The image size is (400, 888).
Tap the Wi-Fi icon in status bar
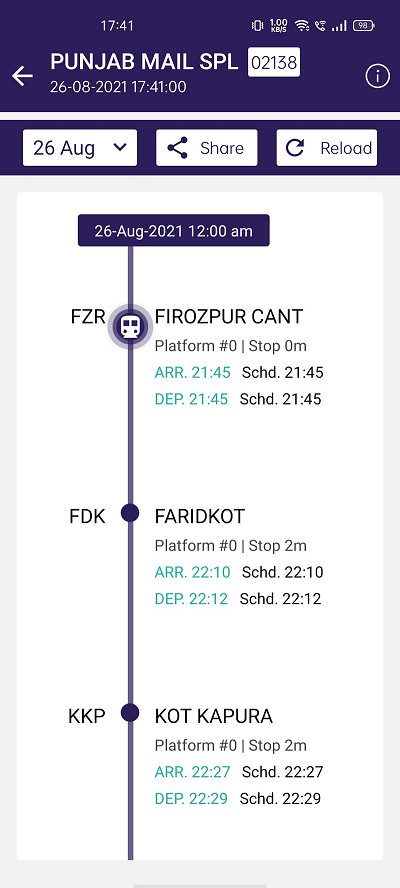(x=302, y=25)
